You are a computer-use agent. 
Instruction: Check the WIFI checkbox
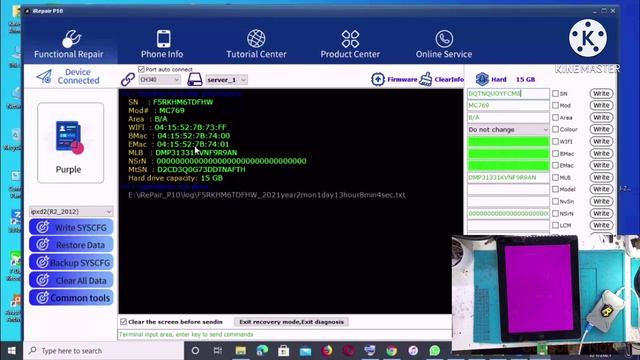(555, 141)
